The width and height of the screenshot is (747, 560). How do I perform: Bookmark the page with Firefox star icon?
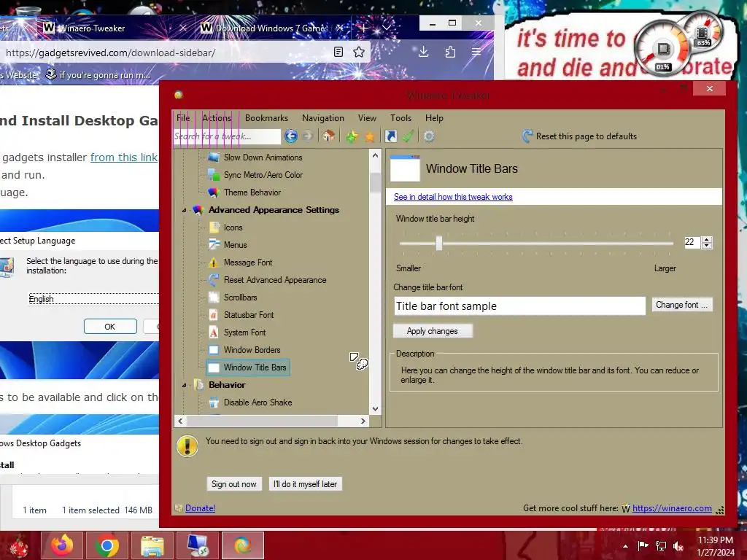point(359,52)
